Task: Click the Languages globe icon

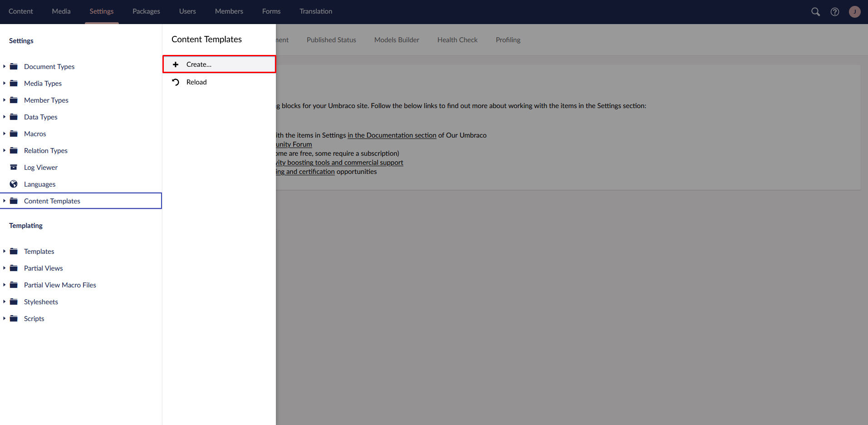Action: tap(14, 184)
